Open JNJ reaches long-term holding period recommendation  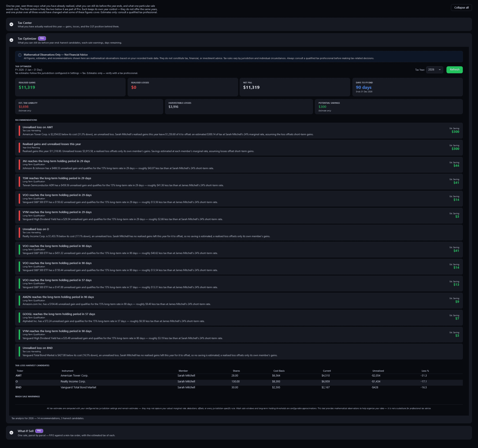238,165
